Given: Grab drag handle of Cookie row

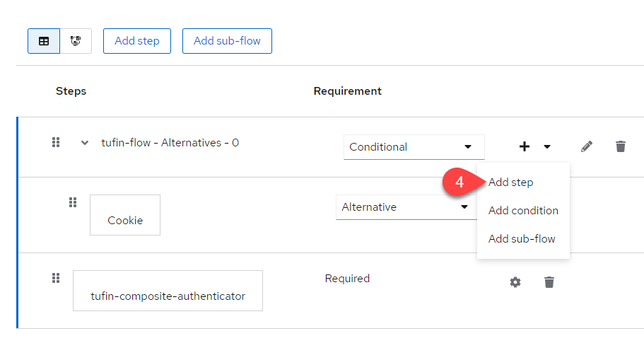Looking at the screenshot, I should (x=72, y=203).
